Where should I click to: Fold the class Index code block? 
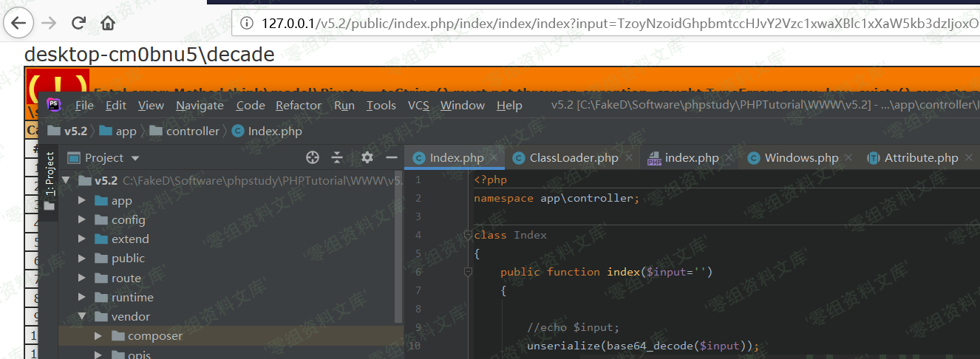(467, 235)
